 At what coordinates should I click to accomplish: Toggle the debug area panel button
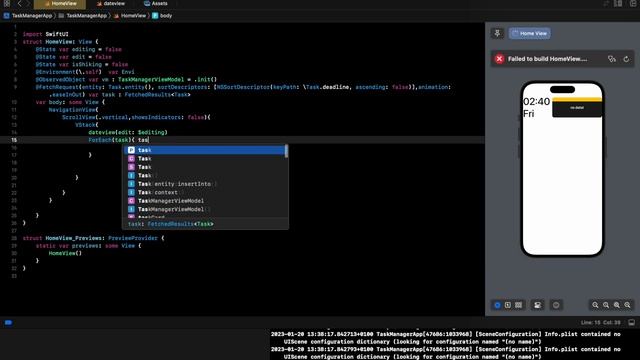[x=631, y=322]
